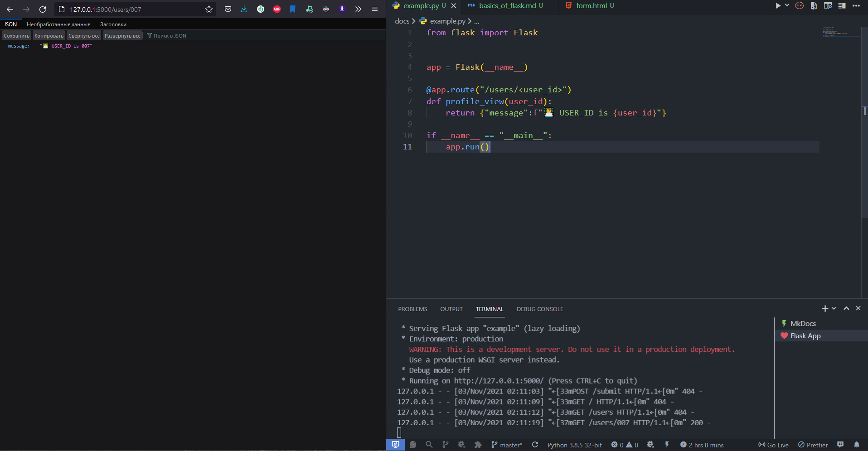
Task: Click Prettier in the status bar
Action: click(x=813, y=445)
